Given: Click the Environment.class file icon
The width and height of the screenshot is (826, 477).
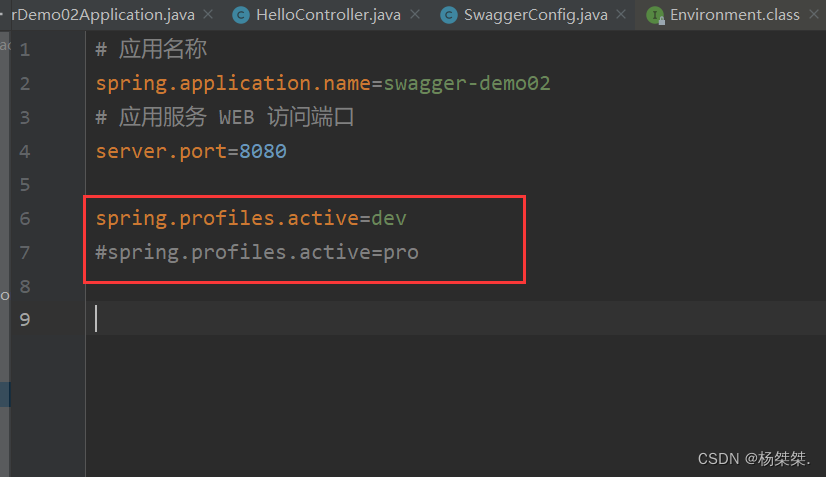Looking at the screenshot, I should click(655, 15).
